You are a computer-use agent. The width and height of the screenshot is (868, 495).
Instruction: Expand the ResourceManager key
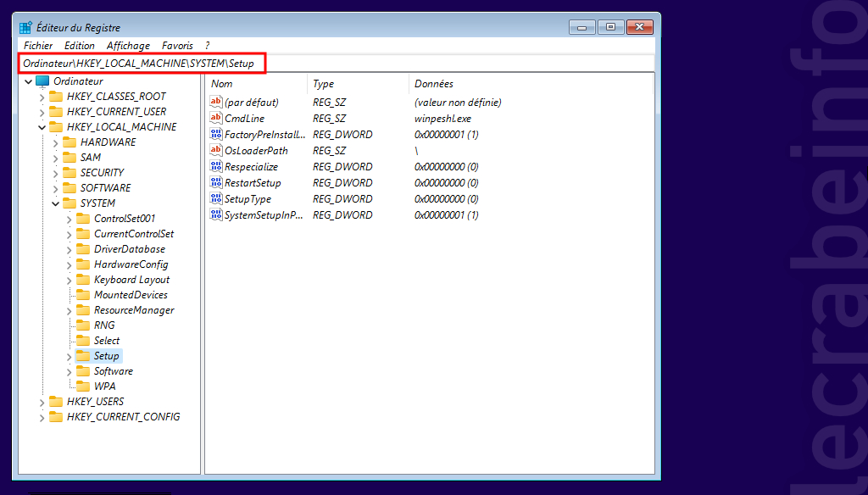click(x=70, y=310)
